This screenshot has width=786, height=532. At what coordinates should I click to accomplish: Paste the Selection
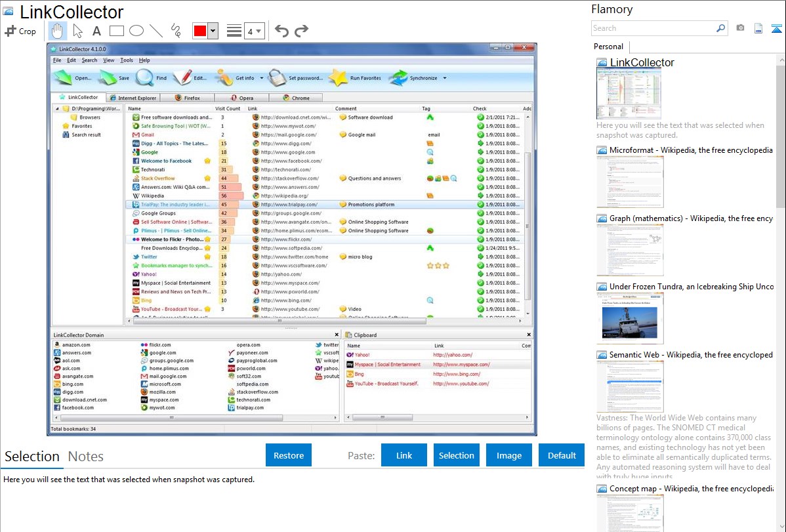tap(456, 455)
